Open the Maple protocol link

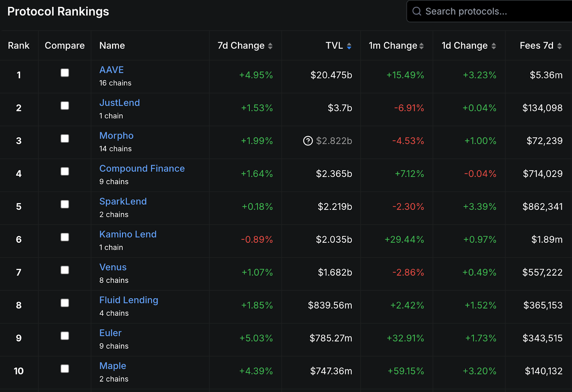coord(113,366)
